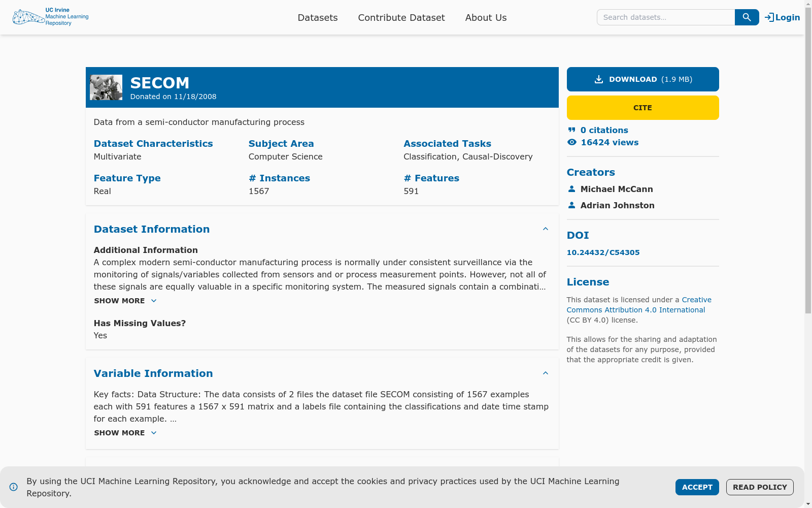Click the Multivariate value
The height and width of the screenshot is (508, 812).
pos(118,156)
